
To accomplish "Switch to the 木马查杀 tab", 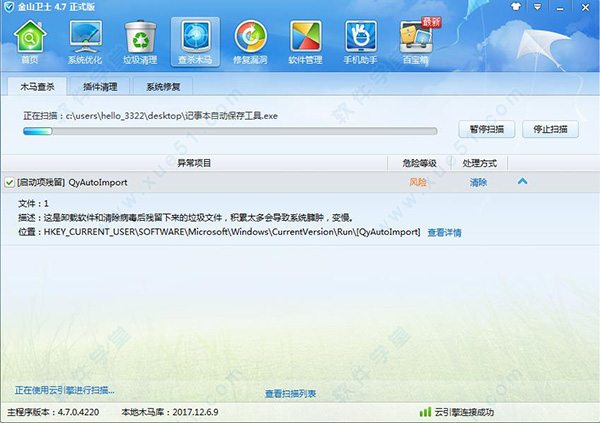I will coord(37,87).
